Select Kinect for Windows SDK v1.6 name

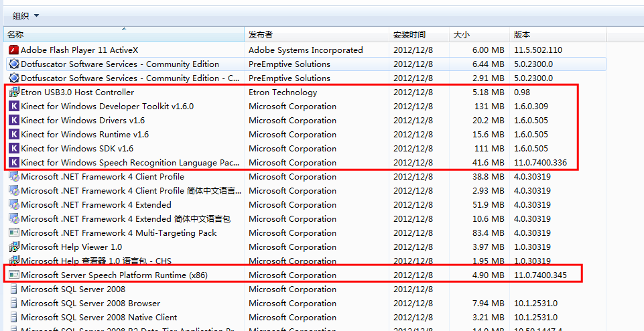click(77, 148)
